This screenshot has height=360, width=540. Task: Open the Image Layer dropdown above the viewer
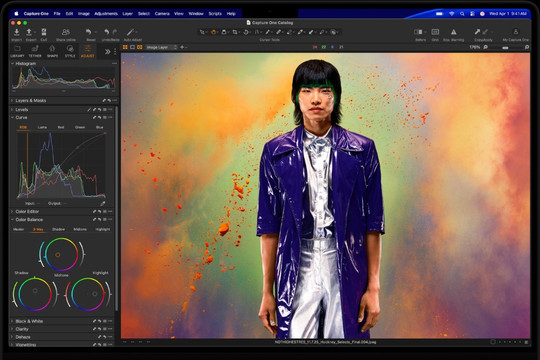tap(162, 47)
